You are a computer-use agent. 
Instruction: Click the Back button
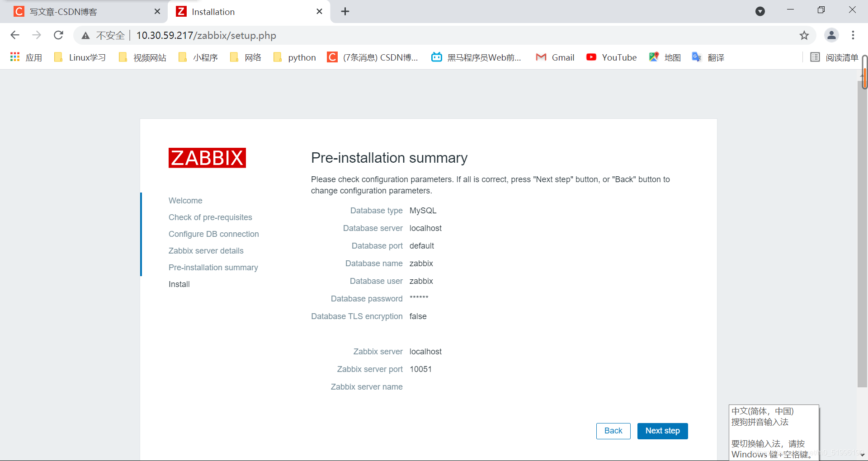613,431
